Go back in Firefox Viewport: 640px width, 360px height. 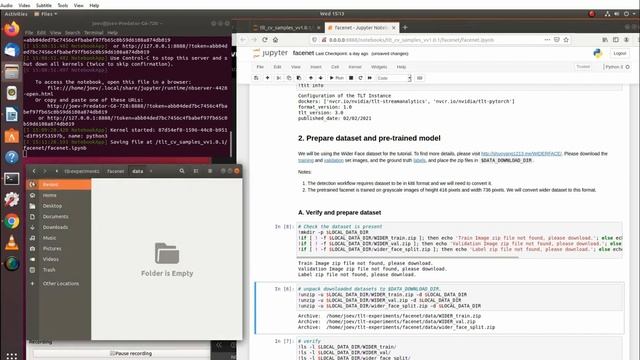[x=243, y=40]
